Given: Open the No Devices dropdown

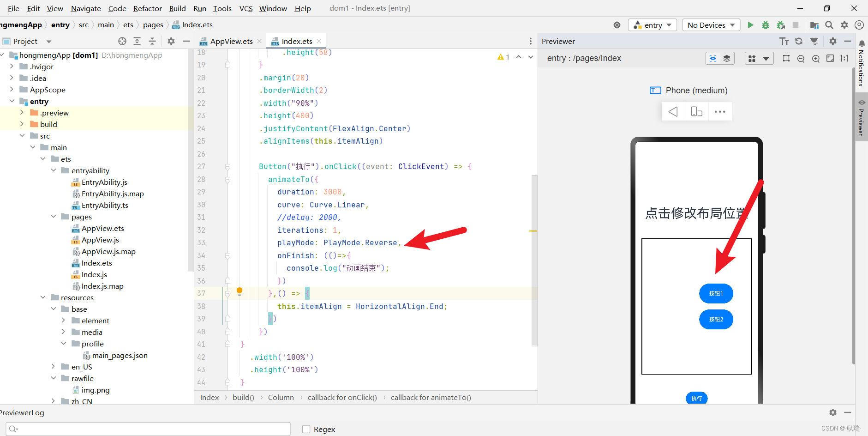Looking at the screenshot, I should pyautogui.click(x=711, y=25).
